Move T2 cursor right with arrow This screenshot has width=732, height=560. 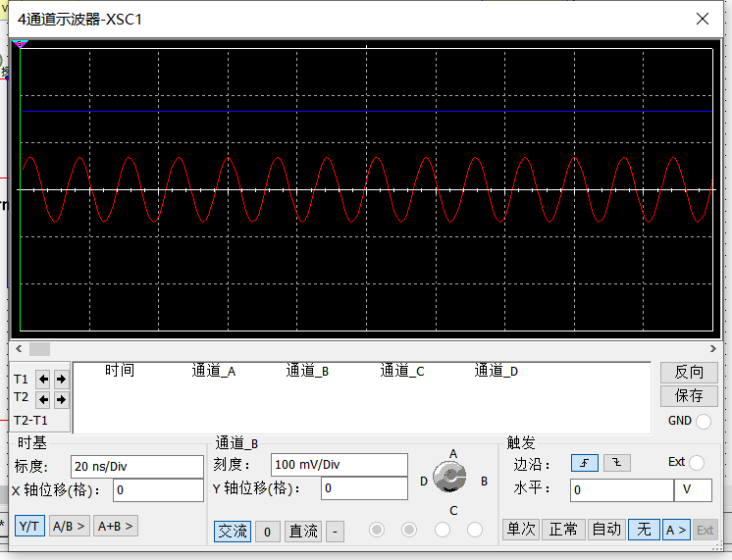[x=61, y=399]
